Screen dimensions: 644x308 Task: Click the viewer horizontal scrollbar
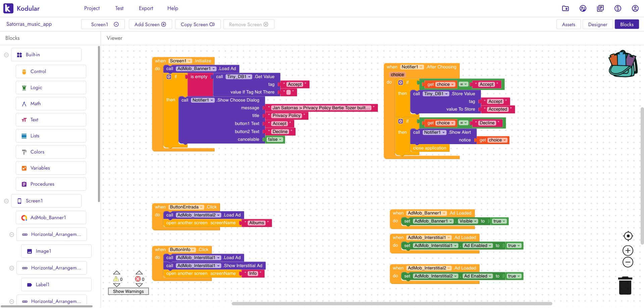[x=392, y=304]
